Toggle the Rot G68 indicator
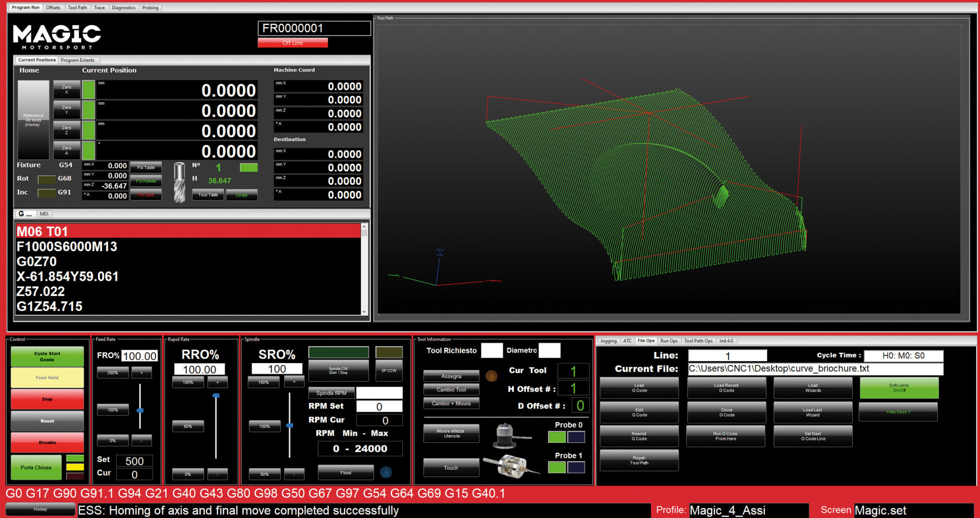This screenshot has height=518, width=980. [46, 179]
